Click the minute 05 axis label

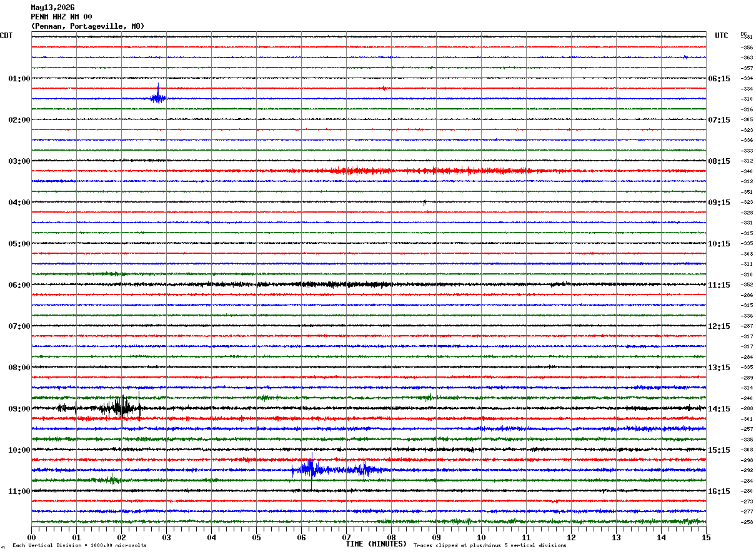point(256,537)
